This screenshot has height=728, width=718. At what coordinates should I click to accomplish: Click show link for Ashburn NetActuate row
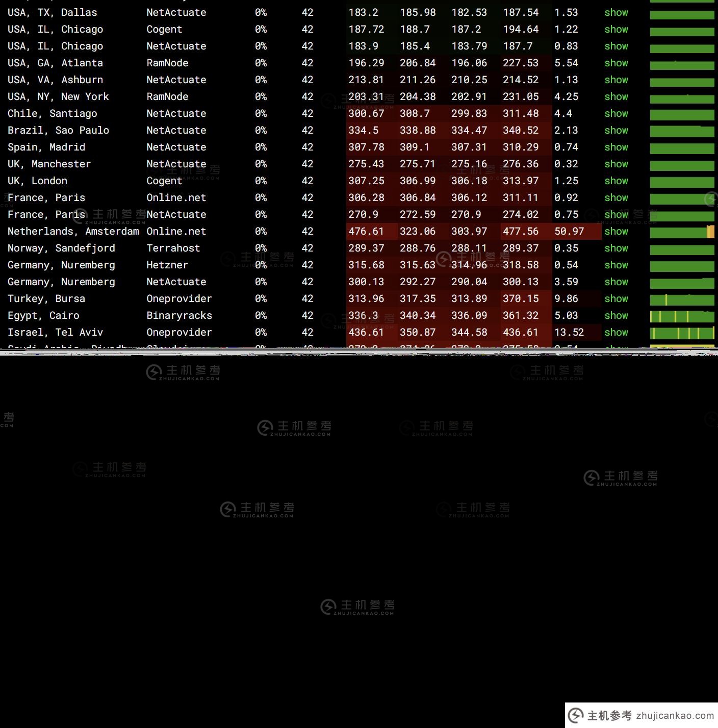click(616, 80)
